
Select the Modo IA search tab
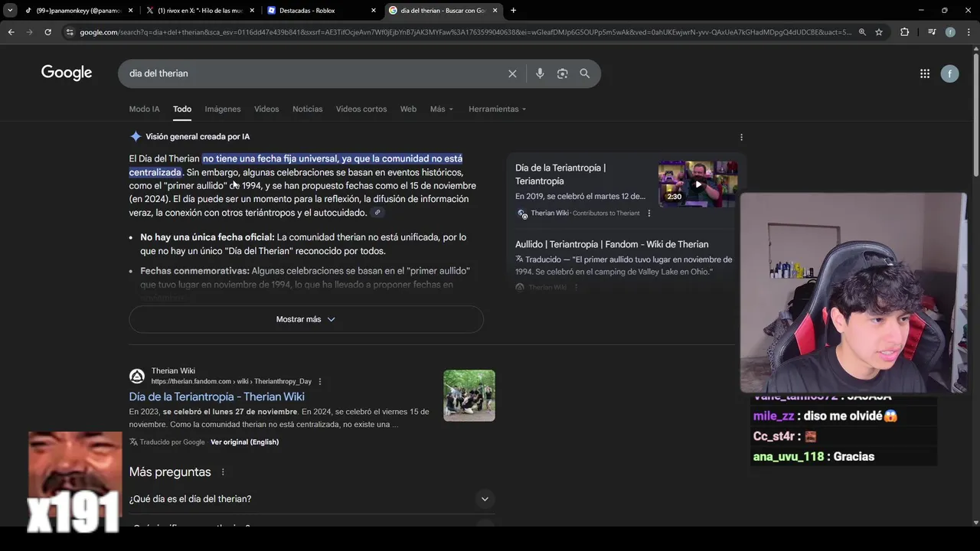pyautogui.click(x=144, y=109)
